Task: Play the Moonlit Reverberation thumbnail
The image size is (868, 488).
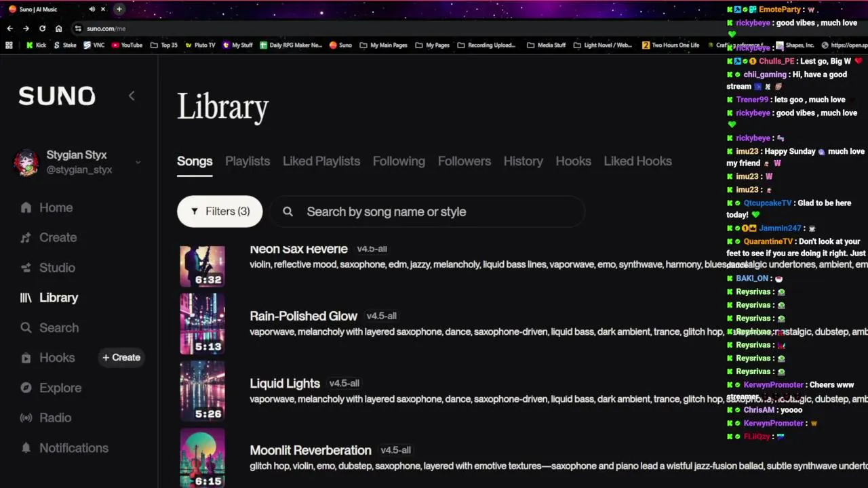Action: (x=202, y=458)
